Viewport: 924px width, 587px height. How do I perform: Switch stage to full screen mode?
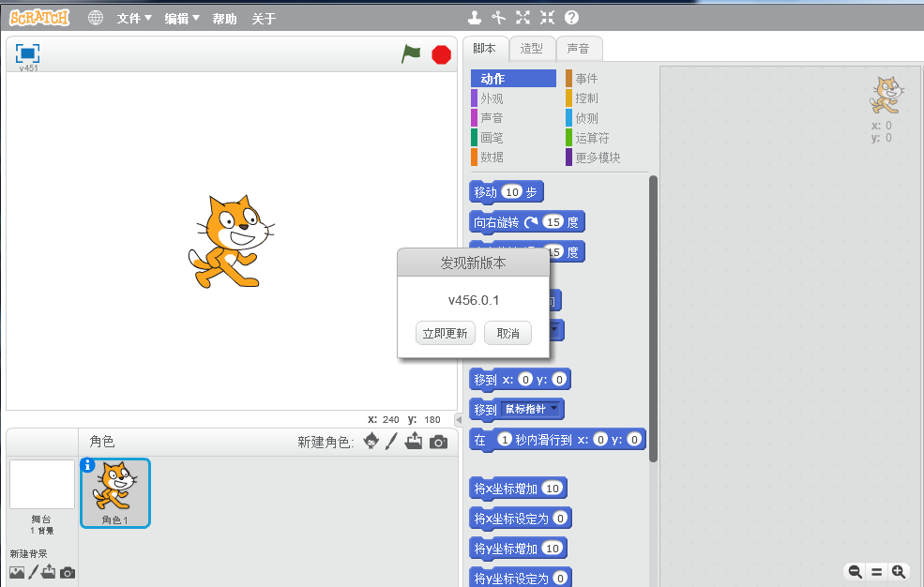point(28,53)
